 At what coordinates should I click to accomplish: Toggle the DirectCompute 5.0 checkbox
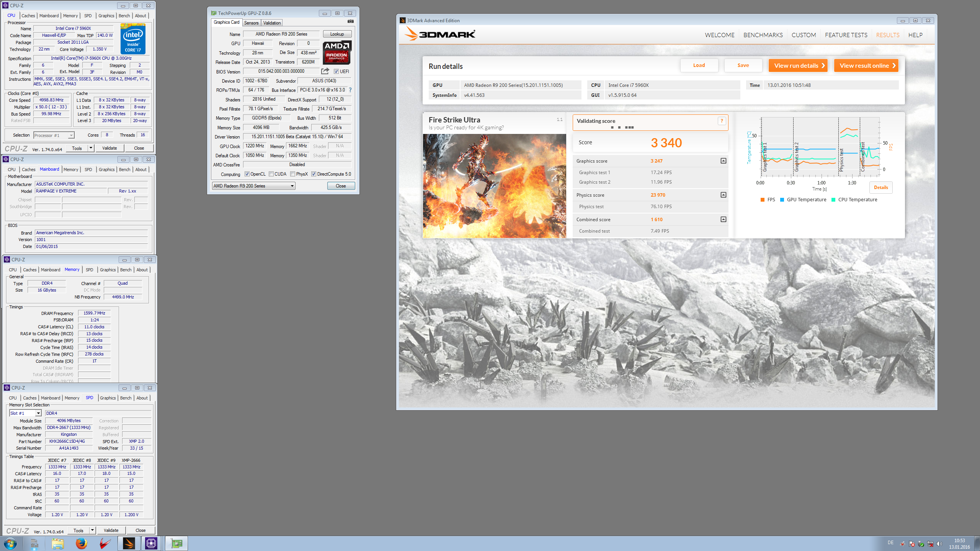click(314, 174)
